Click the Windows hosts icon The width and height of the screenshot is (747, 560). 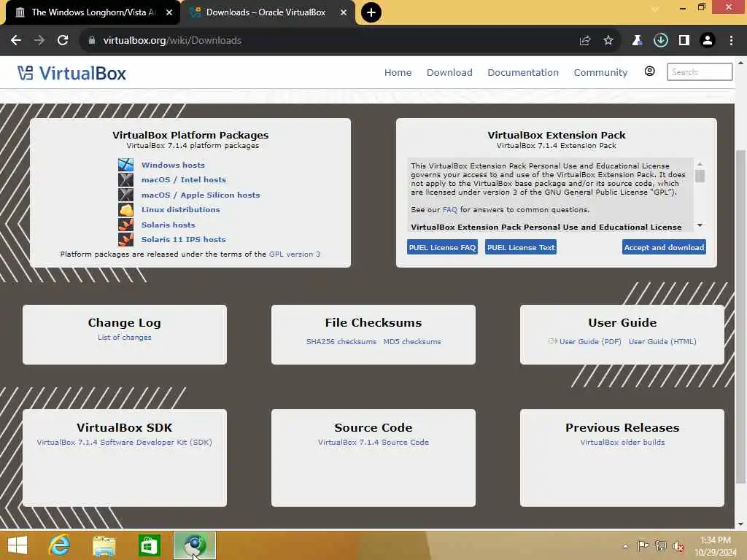(x=125, y=165)
